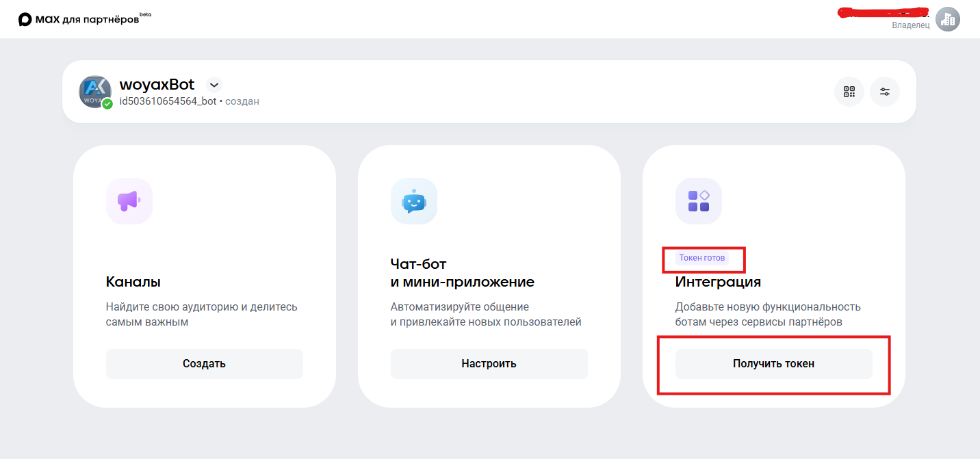This screenshot has width=980, height=459.
Task: Select the Каналы card heading
Action: point(133,282)
